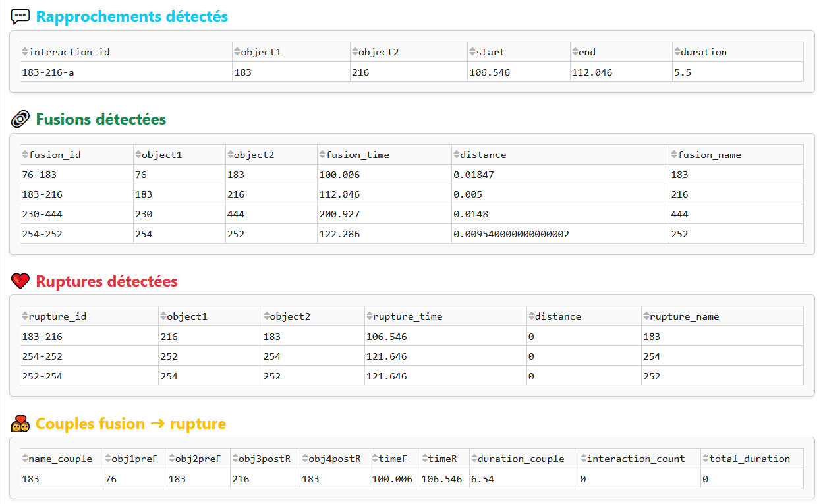Click the speech bubble icon beside Rapprochements
The image size is (823, 504).
pos(20,17)
